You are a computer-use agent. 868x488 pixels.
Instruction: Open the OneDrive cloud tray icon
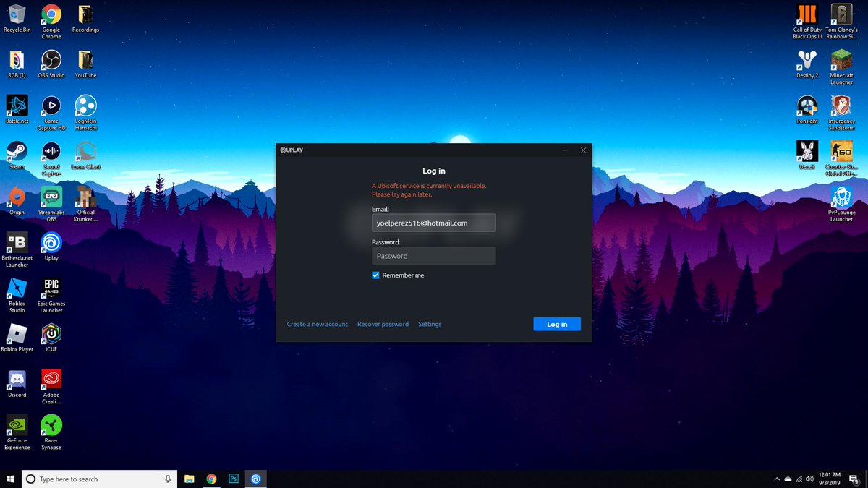(788, 479)
